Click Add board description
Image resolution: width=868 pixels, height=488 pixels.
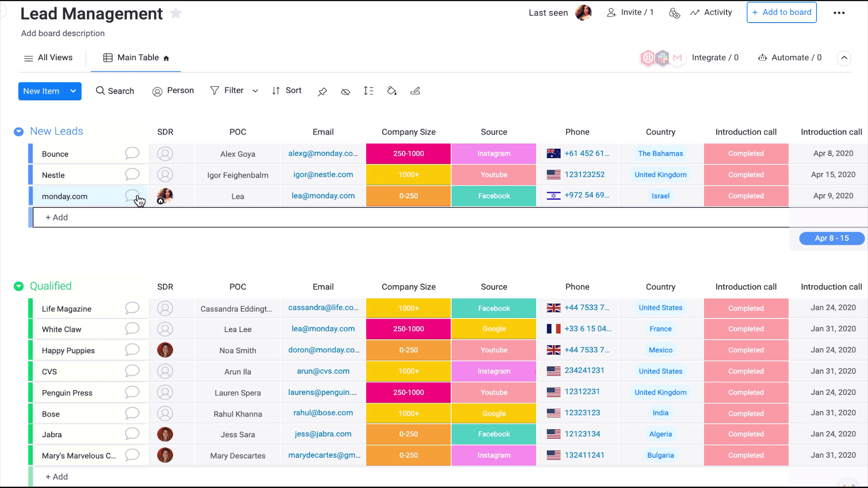[63, 33]
